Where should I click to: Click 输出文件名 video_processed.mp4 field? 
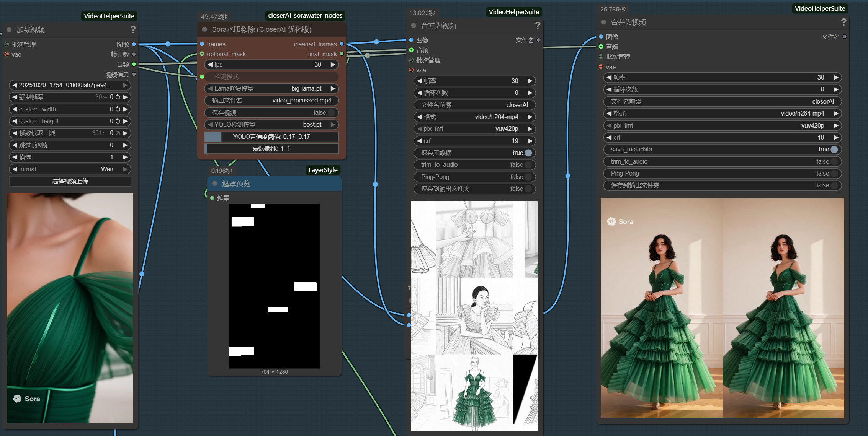(x=271, y=101)
